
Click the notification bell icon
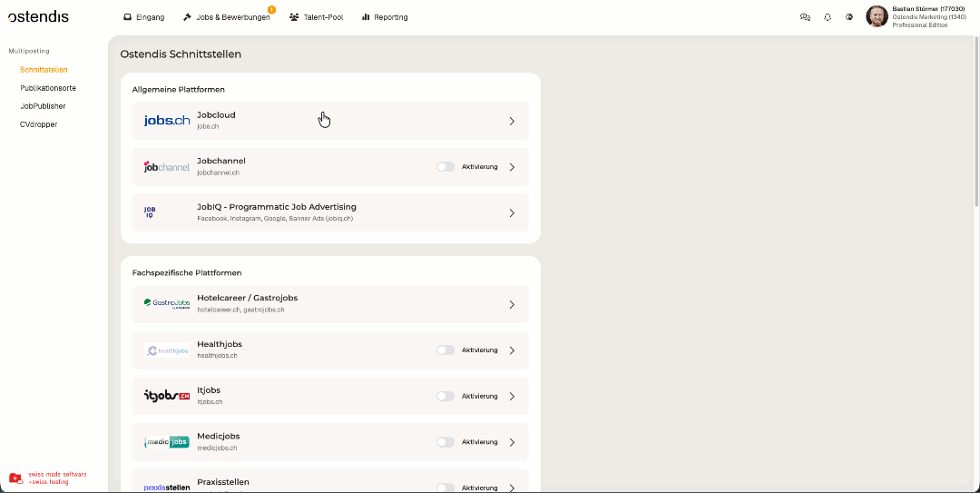click(x=828, y=17)
